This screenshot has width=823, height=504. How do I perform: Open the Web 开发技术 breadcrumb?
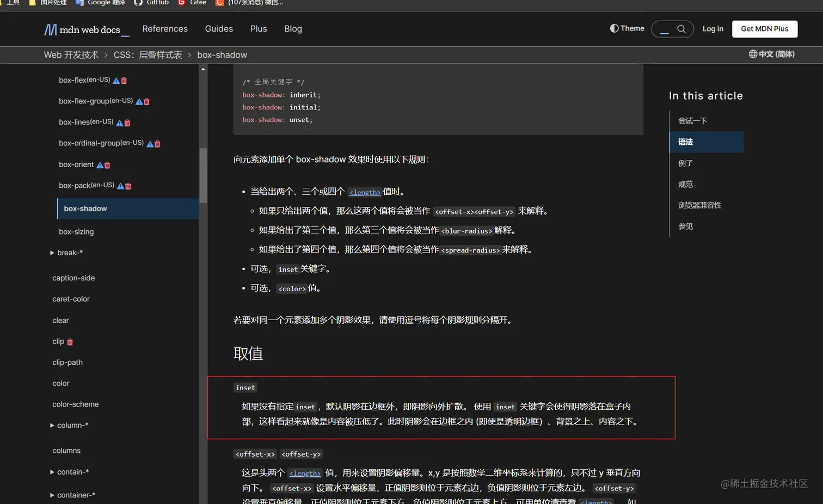point(71,55)
